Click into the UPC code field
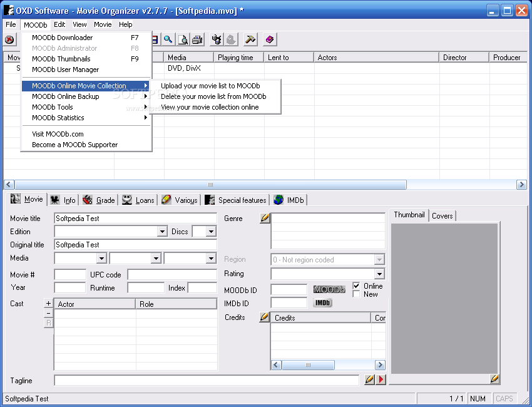 point(172,274)
